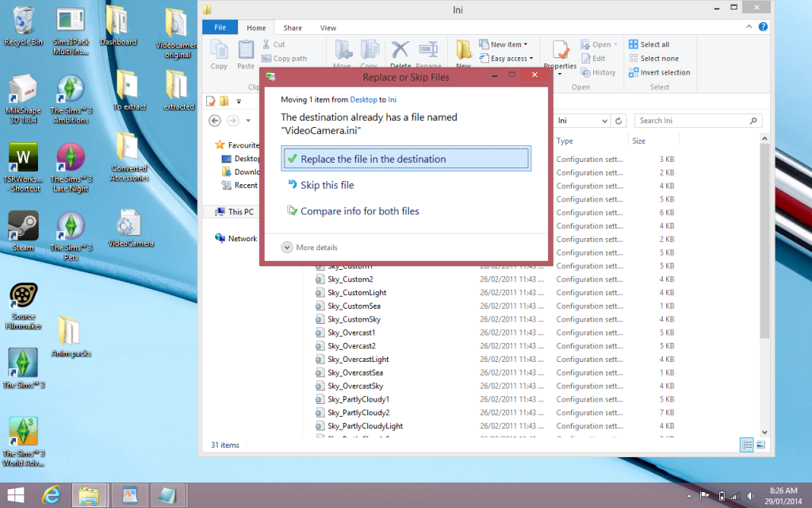Screen dimensions: 812x508
Task: Open the Steam desktop shortcut
Action: [x=23, y=231]
